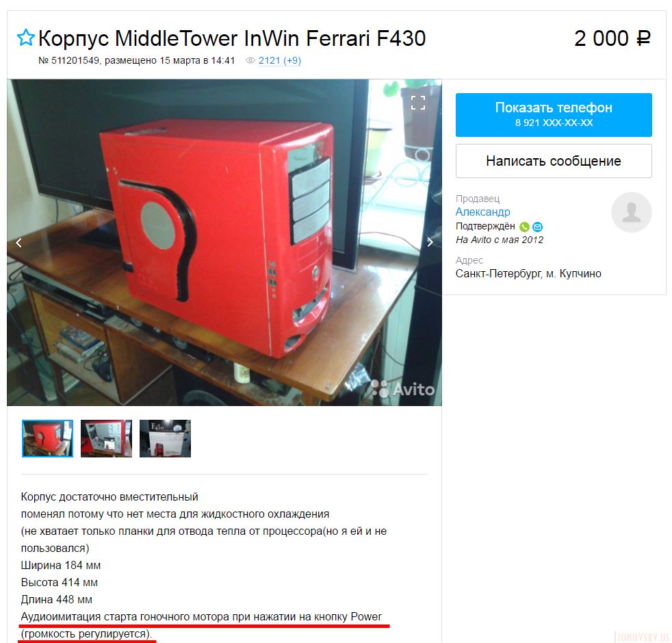Image resolution: width=672 pixels, height=643 pixels.
Task: Click the main red computer case photo
Action: [224, 242]
